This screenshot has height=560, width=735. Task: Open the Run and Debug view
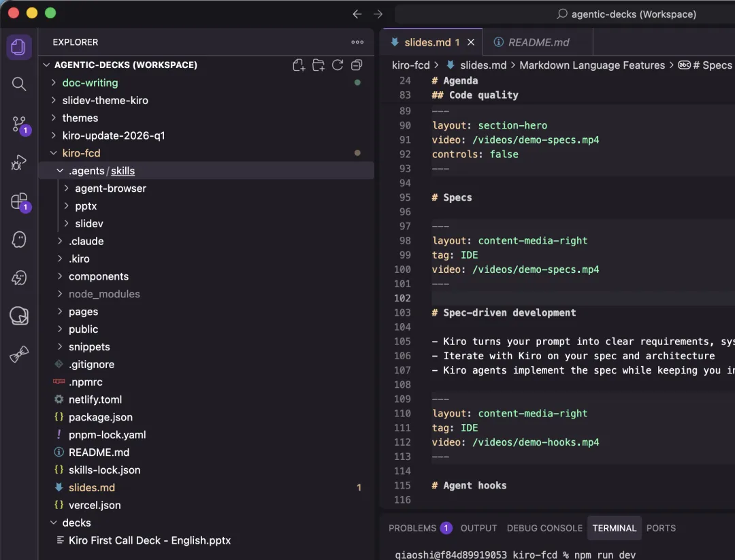19,163
